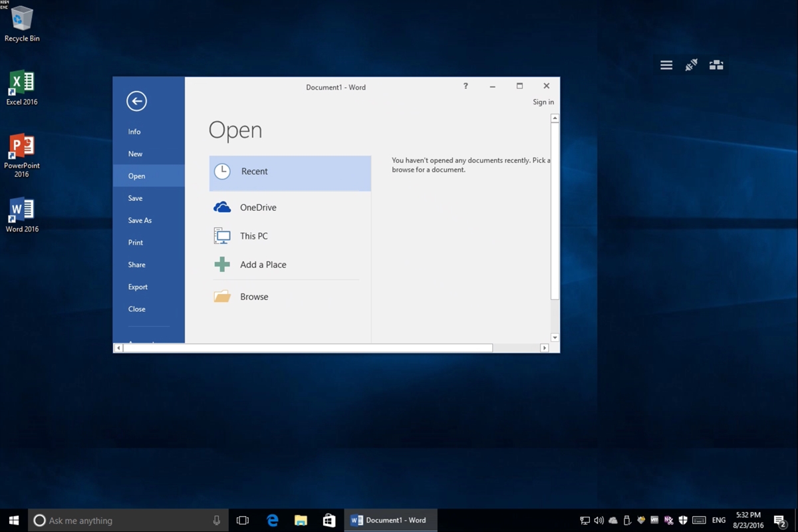Open Word Help question mark
Image resolution: width=798 pixels, height=532 pixels.
[465, 86]
